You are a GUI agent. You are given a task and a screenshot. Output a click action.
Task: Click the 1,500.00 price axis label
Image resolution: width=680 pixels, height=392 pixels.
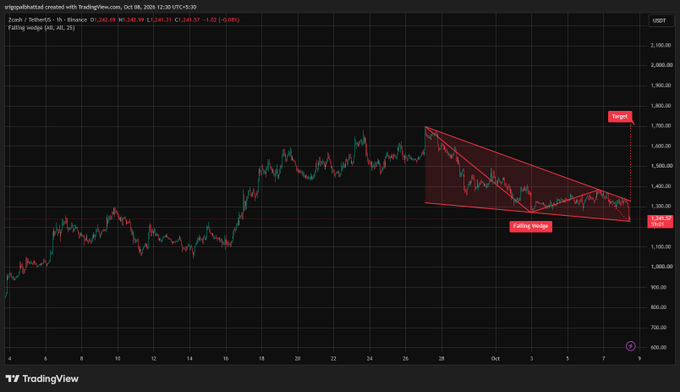(x=661, y=166)
